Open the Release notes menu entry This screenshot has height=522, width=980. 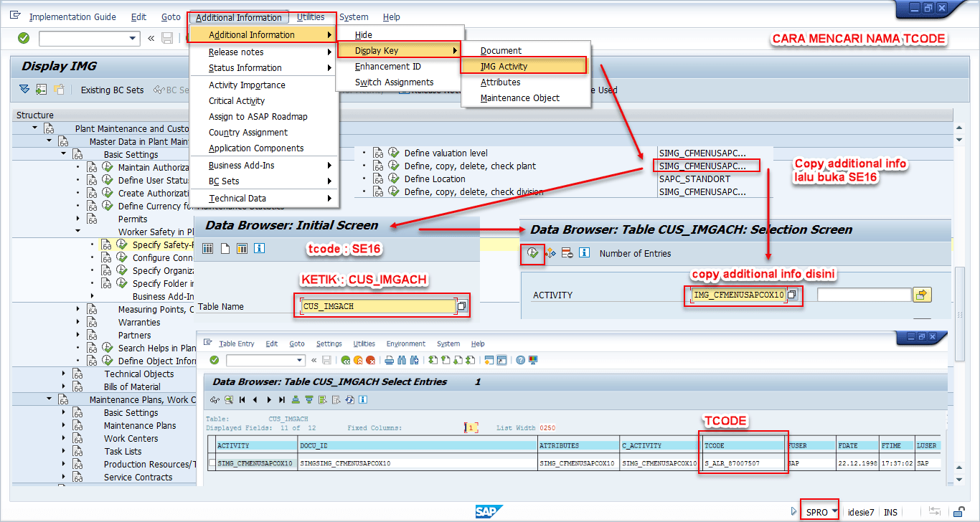click(x=236, y=52)
